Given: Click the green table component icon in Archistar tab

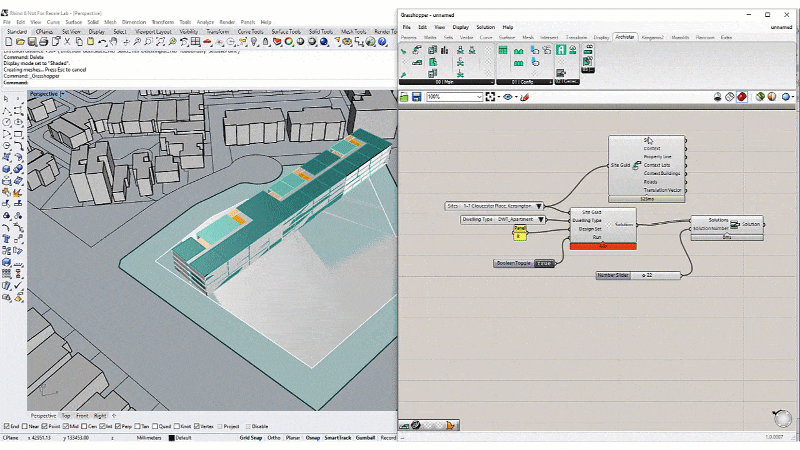Looking at the screenshot, I should click(x=503, y=50).
